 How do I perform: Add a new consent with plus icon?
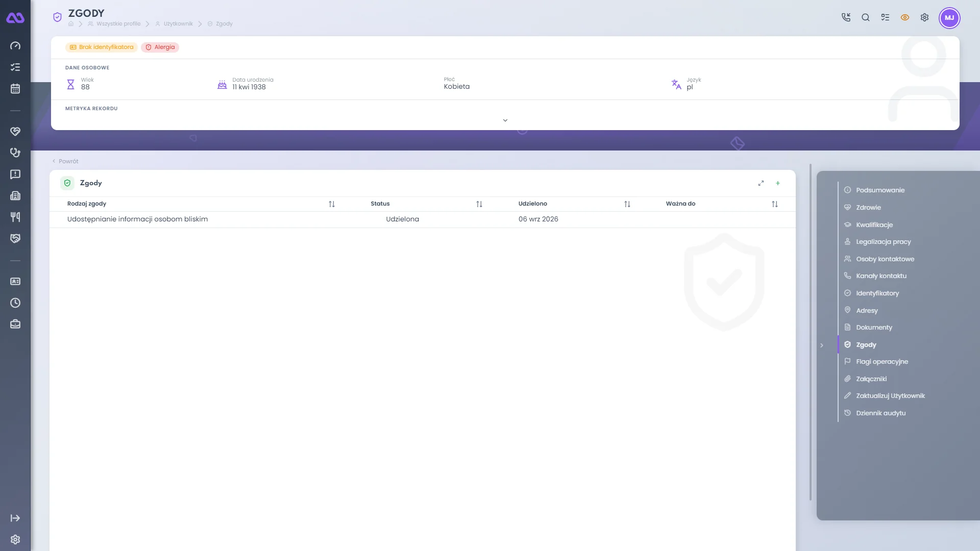tap(778, 183)
